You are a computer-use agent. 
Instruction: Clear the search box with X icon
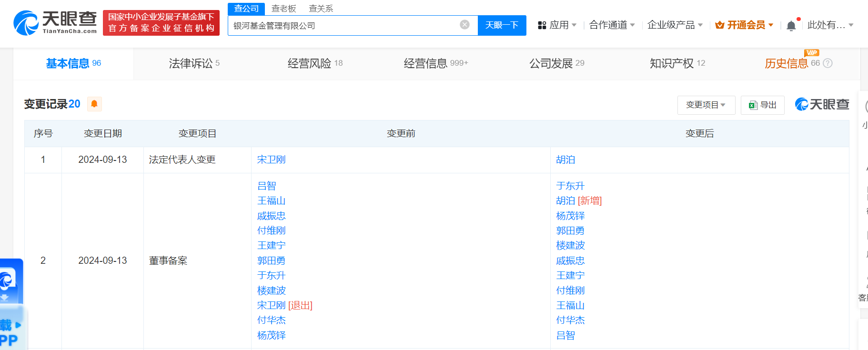(x=464, y=25)
